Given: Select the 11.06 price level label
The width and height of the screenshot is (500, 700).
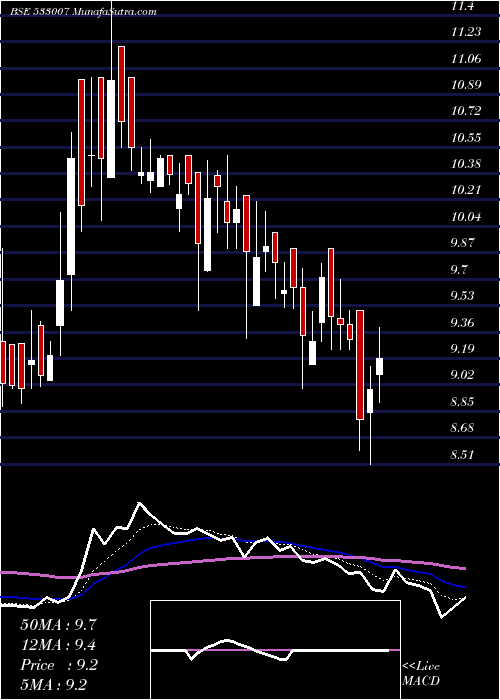Looking at the screenshot, I should pyautogui.click(x=466, y=58).
